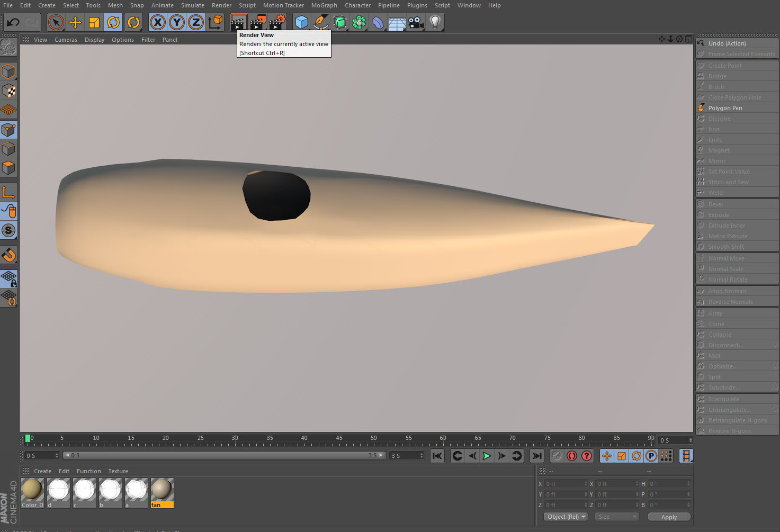Viewport: 780px width, 532px height.
Task: Click the coordinate system icon
Action: click(216, 22)
